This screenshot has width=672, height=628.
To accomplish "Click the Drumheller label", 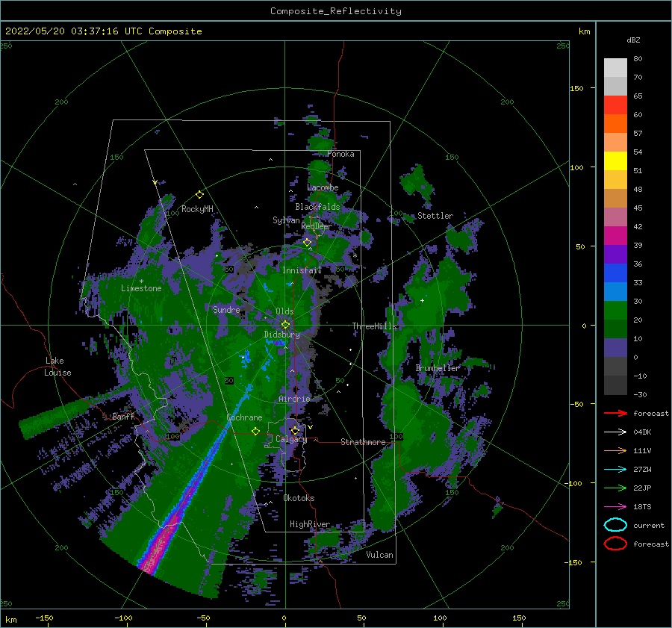I will [x=437, y=368].
